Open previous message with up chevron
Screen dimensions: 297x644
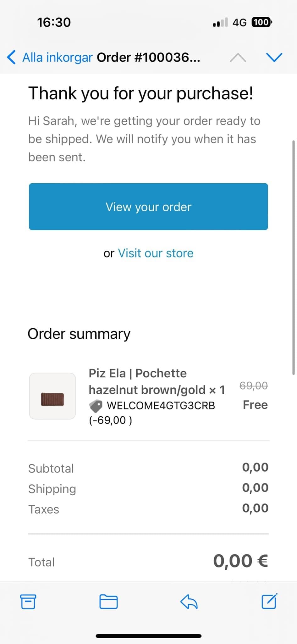click(238, 57)
